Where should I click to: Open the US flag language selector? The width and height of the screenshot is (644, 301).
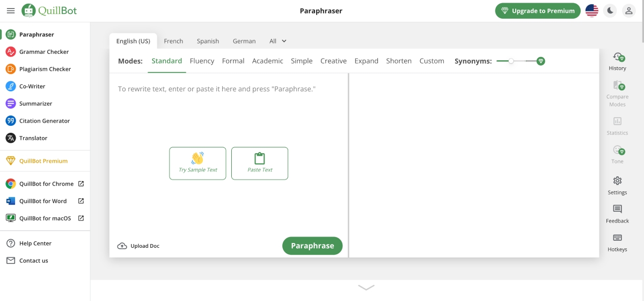click(592, 11)
